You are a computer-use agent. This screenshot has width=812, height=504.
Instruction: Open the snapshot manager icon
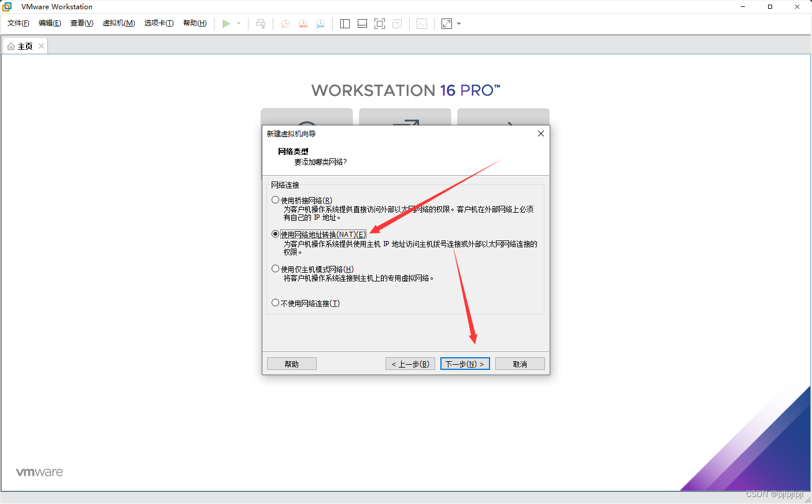click(x=320, y=24)
